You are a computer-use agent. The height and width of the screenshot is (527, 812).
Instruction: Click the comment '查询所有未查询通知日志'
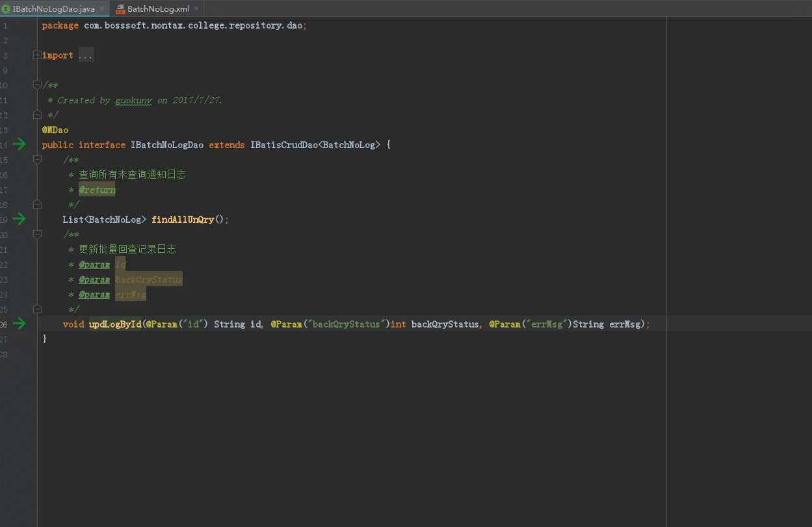[x=133, y=175]
